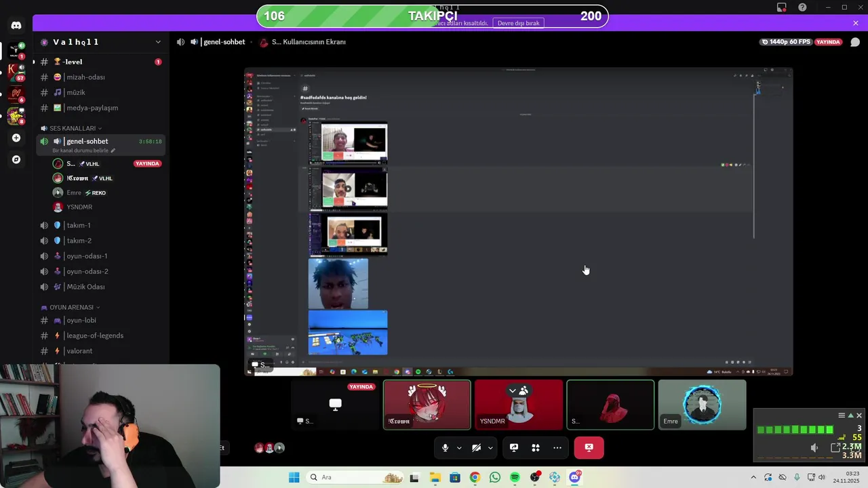Select the YSNDMR participant tile
The width and height of the screenshot is (868, 488).
[519, 405]
